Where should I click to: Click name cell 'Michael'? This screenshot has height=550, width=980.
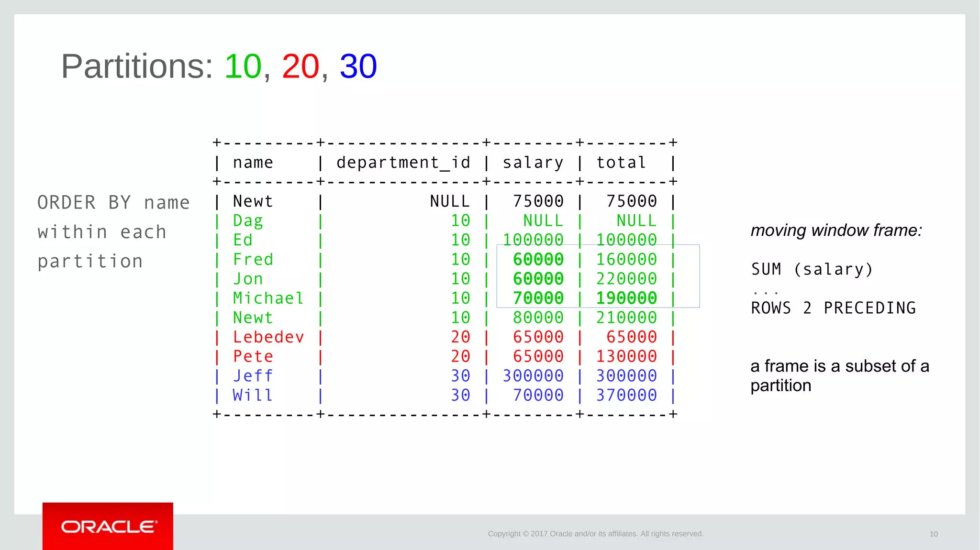[x=268, y=298]
